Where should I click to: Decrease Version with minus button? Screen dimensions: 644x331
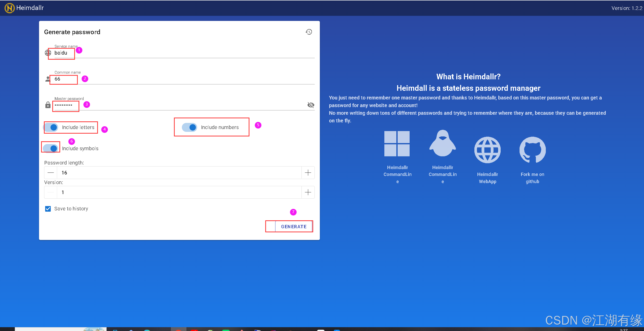[51, 192]
